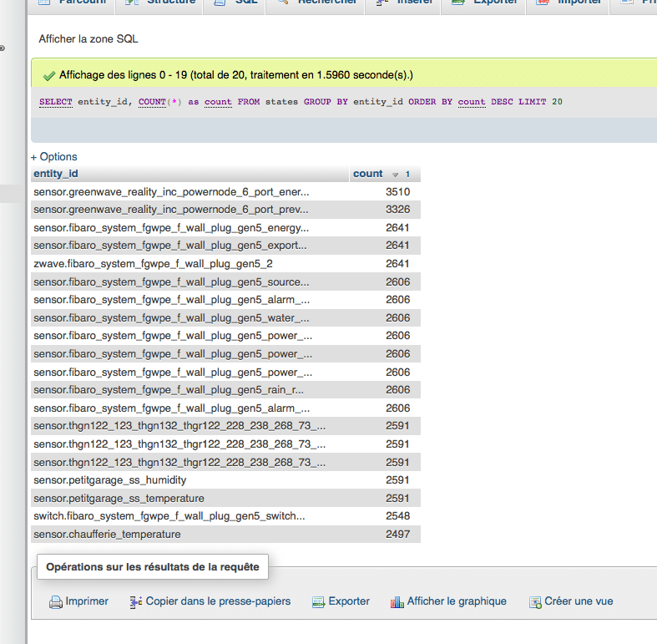Click the fibaro wall plug row ending 'energy...'
This screenshot has width=657, height=644.
click(x=225, y=228)
